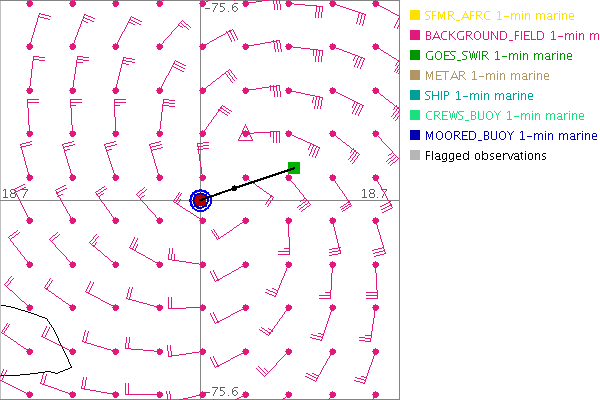The width and height of the screenshot is (600, 400).
Task: Click the gray Flagged observations swatch
Action: [x=415, y=156]
